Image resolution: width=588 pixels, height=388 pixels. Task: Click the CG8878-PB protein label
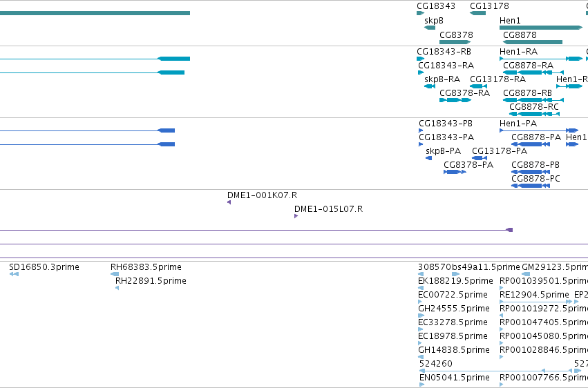pos(535,165)
